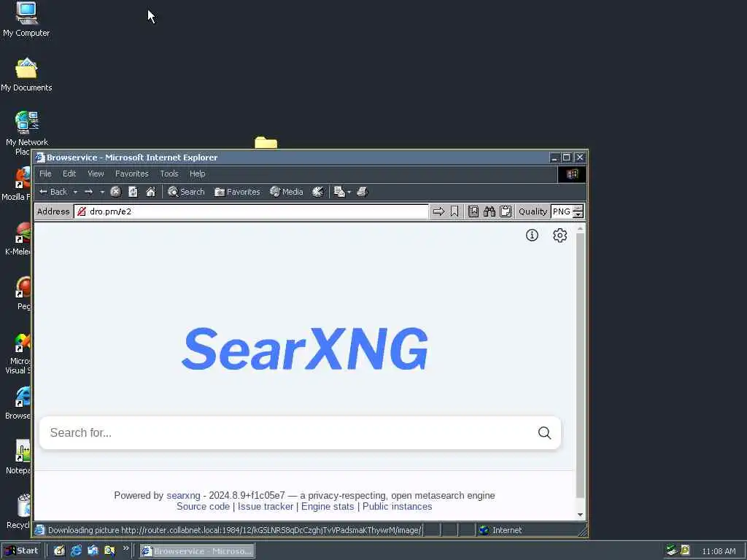Open the Help menu
Image resolution: width=747 pixels, height=560 pixels.
coord(197,174)
